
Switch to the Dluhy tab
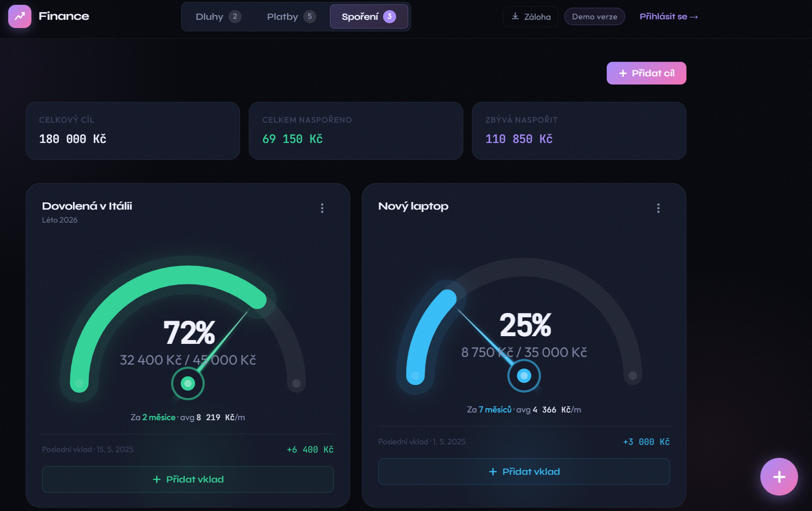pyautogui.click(x=218, y=17)
